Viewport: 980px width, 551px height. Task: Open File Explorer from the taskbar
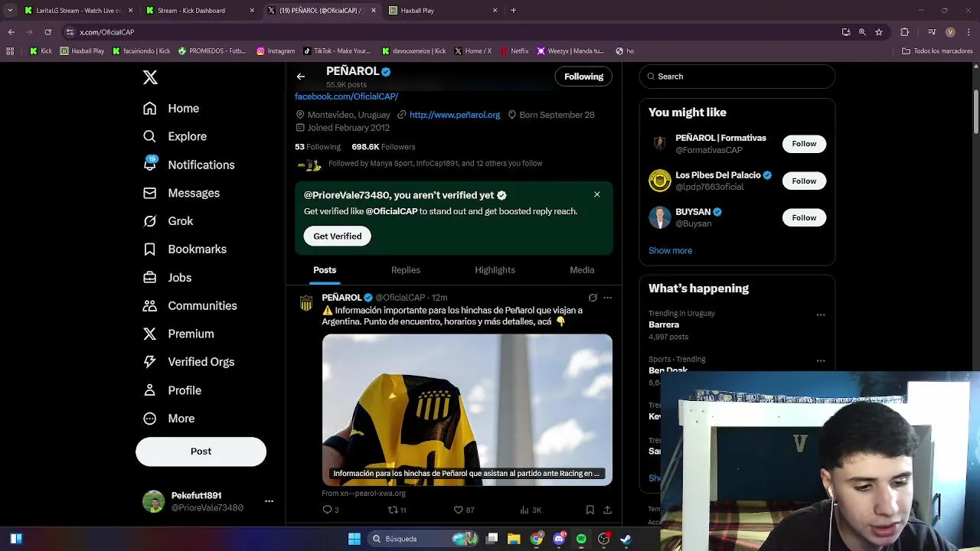tap(514, 539)
